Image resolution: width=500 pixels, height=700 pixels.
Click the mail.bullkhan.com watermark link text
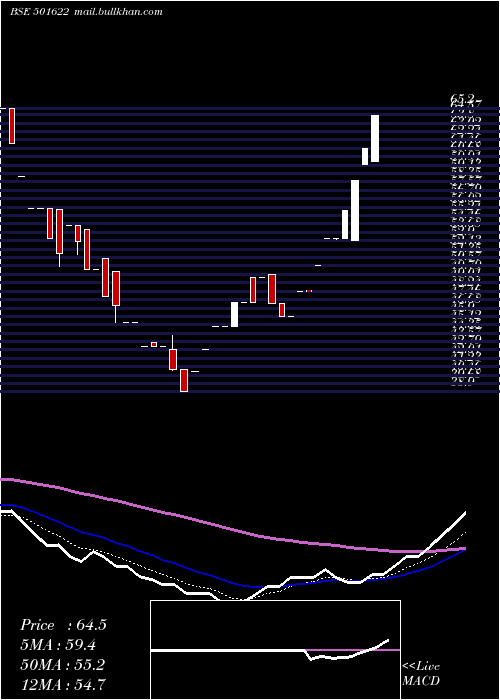(x=117, y=12)
